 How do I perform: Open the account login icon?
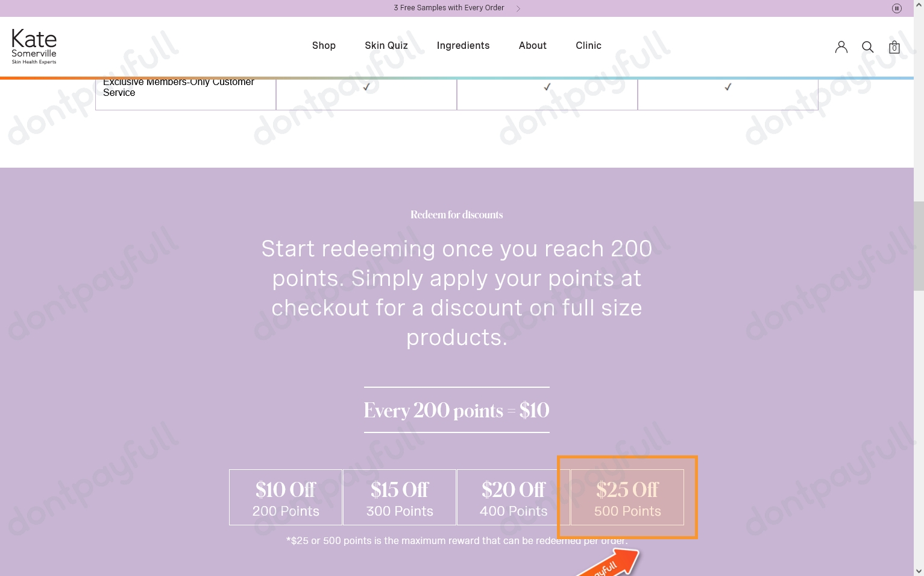(x=841, y=46)
